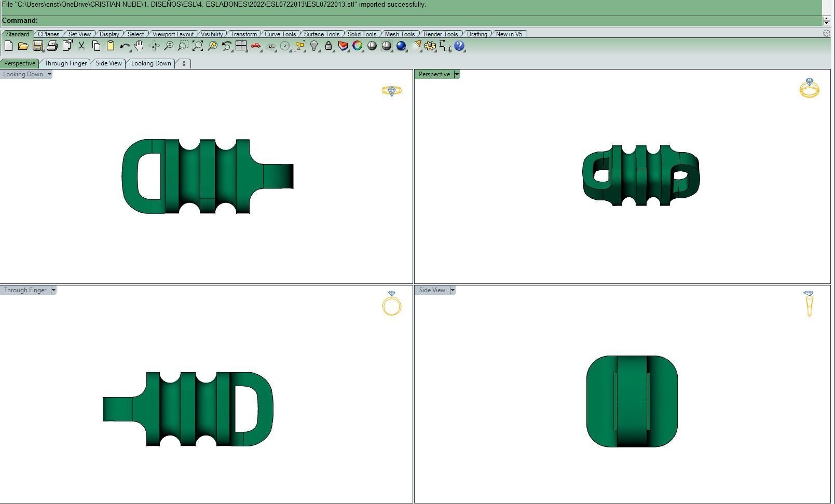Open the Display toolbar tab

(x=109, y=34)
